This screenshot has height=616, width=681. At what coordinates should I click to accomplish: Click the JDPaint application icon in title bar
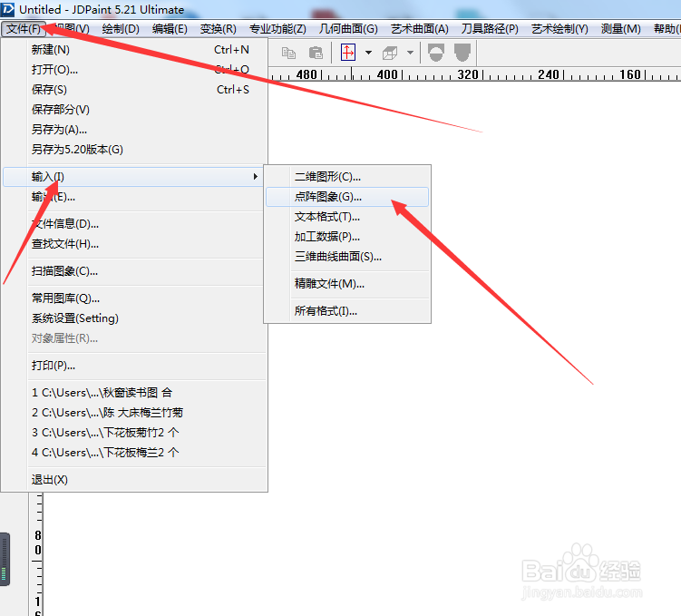click(x=7, y=9)
